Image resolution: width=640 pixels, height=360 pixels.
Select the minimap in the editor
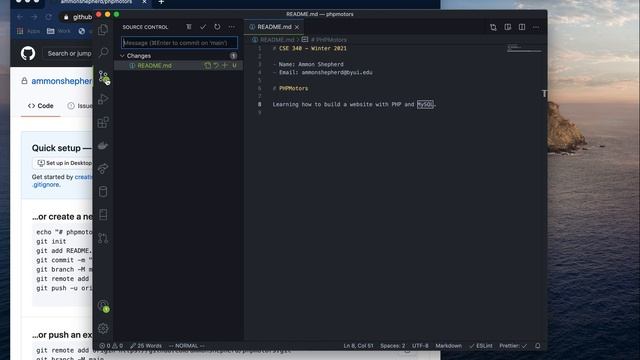[x=524, y=49]
